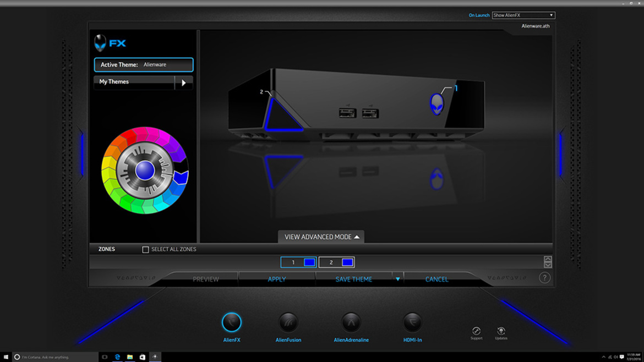This screenshot has height=362, width=644.
Task: Open the Windows Start menu
Action: [6, 357]
